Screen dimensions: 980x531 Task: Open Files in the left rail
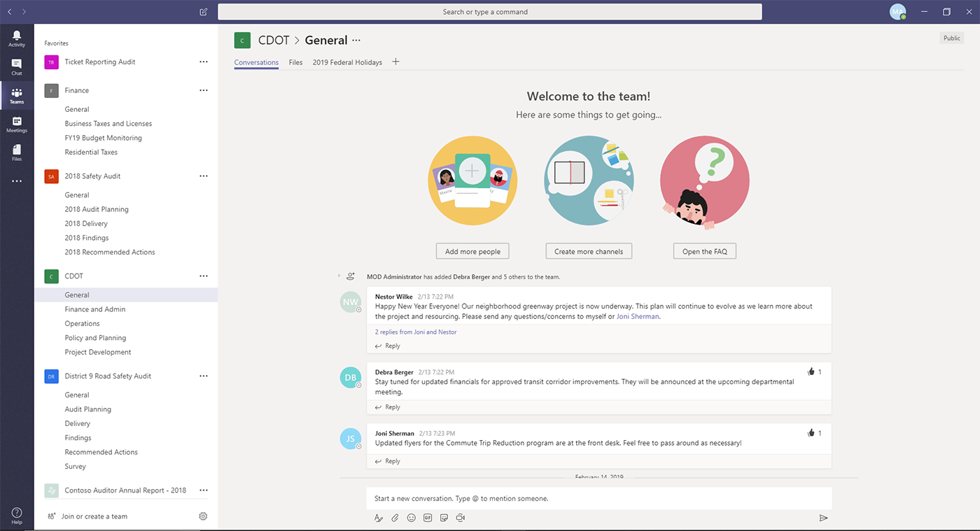pyautogui.click(x=17, y=150)
